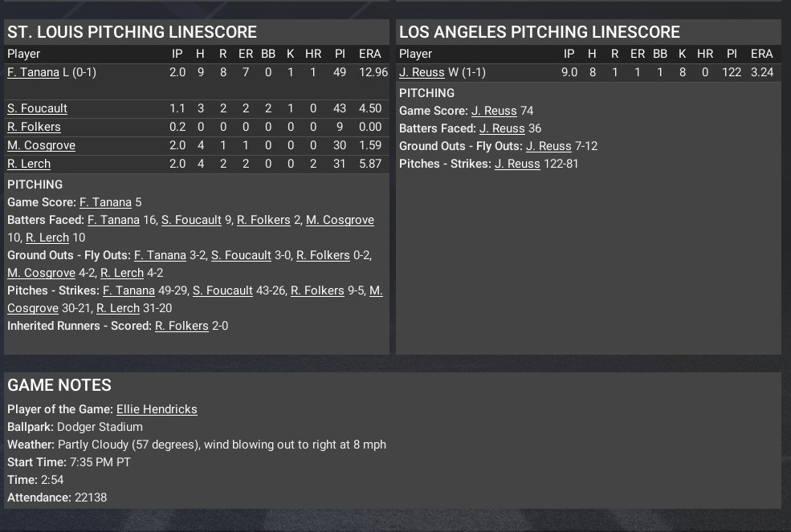Click S. Foucault in St. Louis Batters Faced

(x=191, y=220)
